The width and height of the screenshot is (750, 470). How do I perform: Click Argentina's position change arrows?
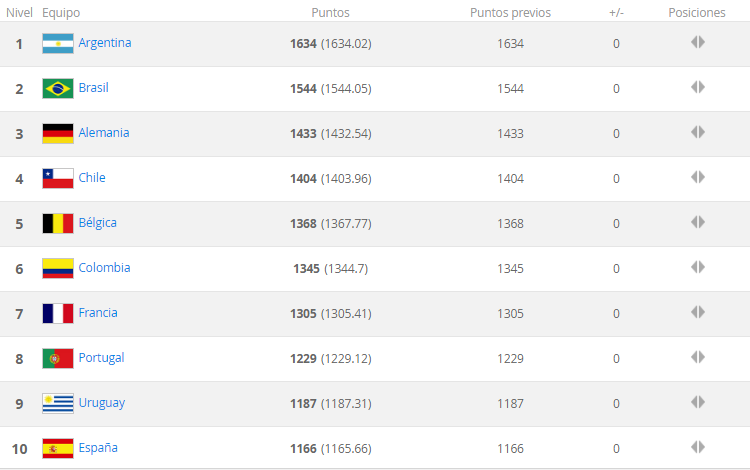coord(698,43)
